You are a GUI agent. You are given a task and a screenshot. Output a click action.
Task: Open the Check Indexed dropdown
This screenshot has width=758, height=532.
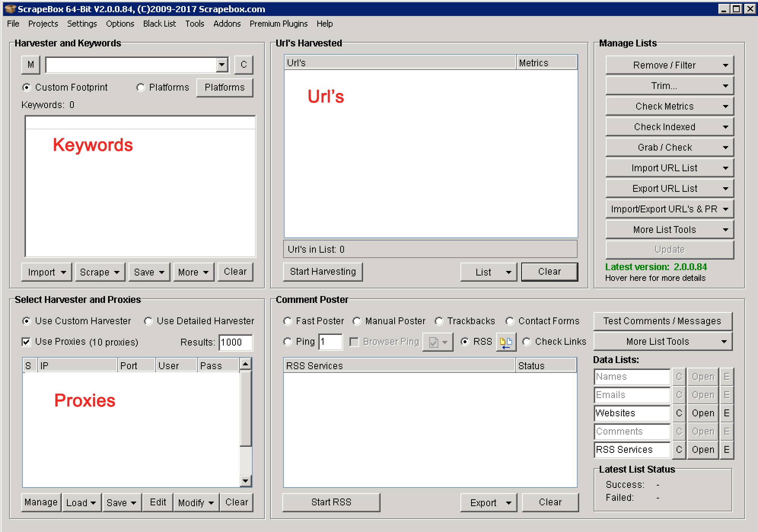click(x=669, y=127)
